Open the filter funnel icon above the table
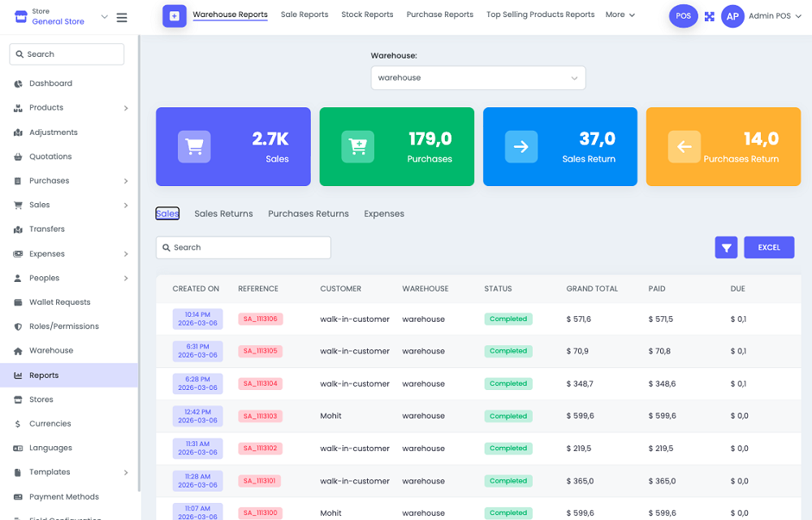Viewport: 812px width, 520px height. [x=726, y=247]
